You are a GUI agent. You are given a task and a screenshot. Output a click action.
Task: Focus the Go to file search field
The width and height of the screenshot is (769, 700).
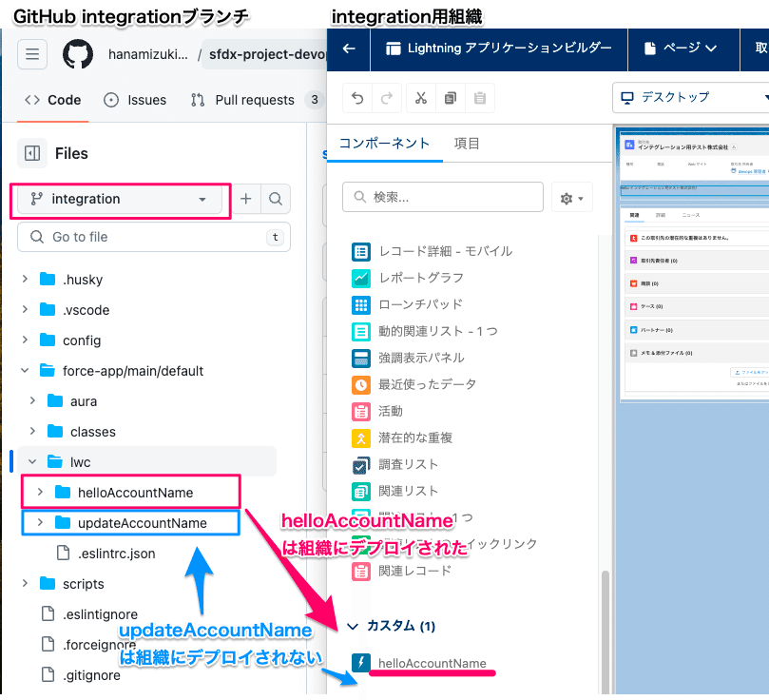(x=154, y=238)
